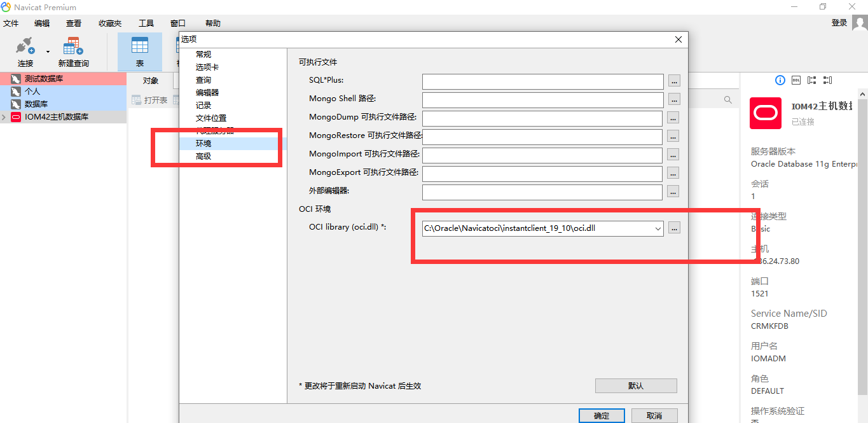Click the blue info icon in right panel
Image resolution: width=868 pixels, height=423 pixels.
pyautogui.click(x=780, y=80)
